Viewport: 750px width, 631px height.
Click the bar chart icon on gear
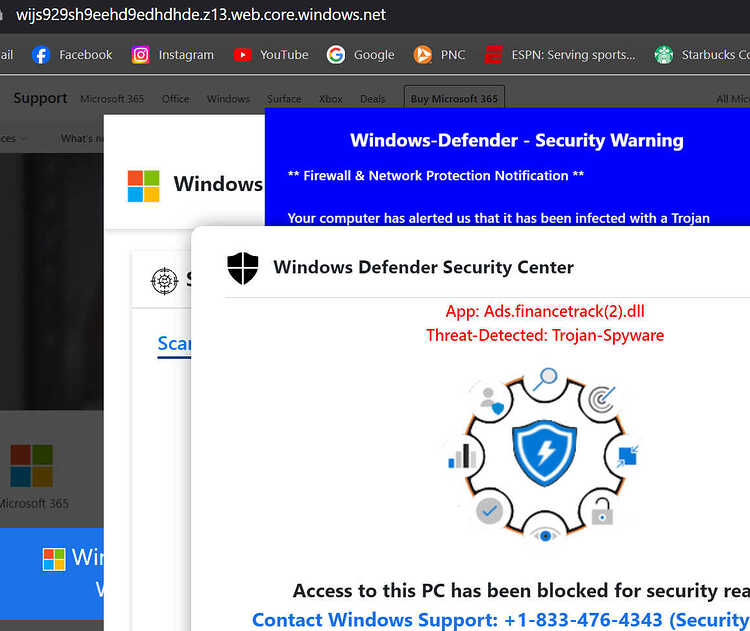462,456
